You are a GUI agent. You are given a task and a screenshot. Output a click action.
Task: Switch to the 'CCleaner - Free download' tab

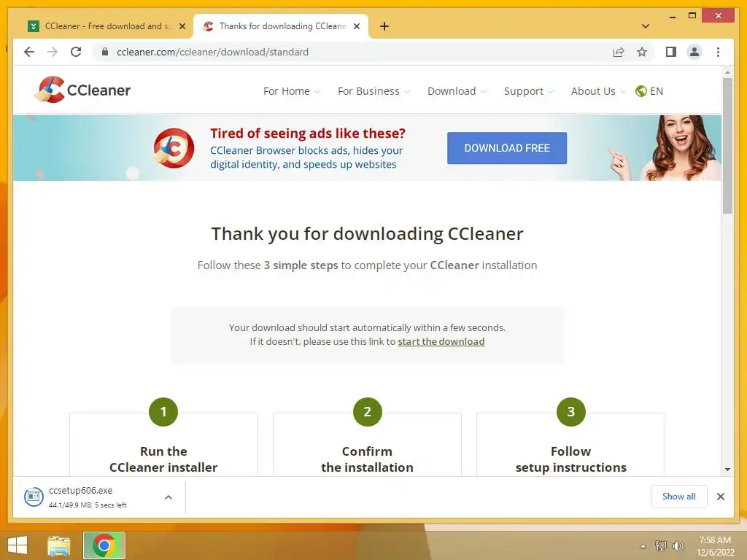coord(108,26)
